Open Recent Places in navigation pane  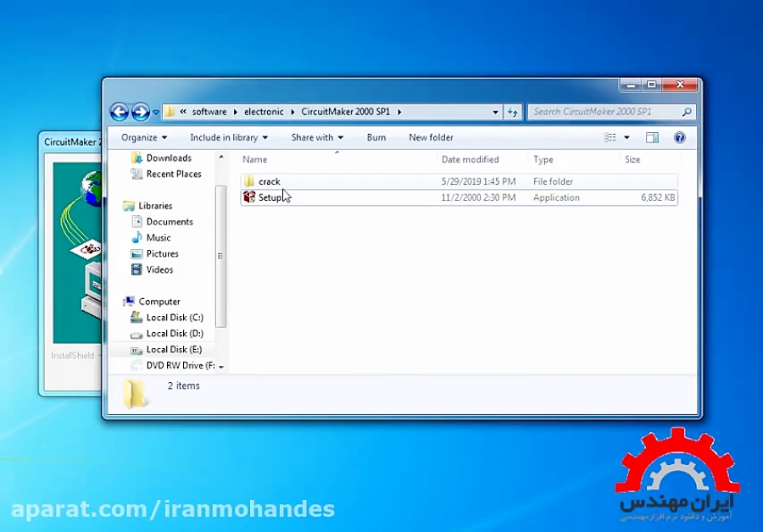coord(174,175)
